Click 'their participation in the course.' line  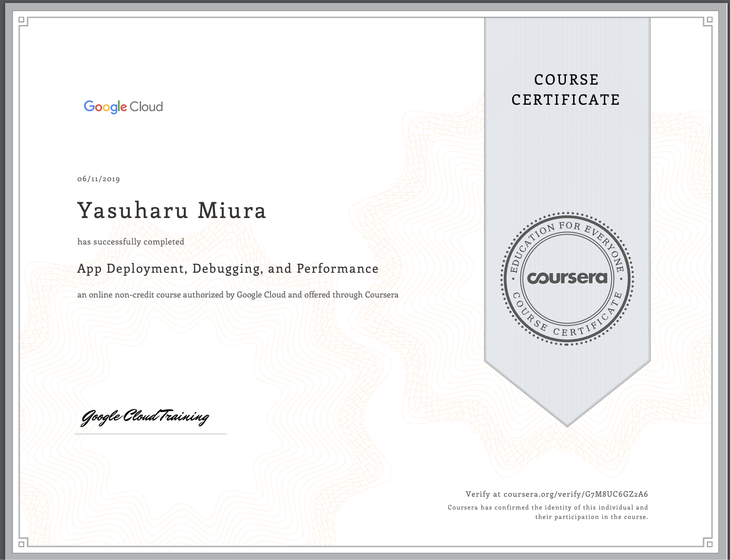point(592,517)
